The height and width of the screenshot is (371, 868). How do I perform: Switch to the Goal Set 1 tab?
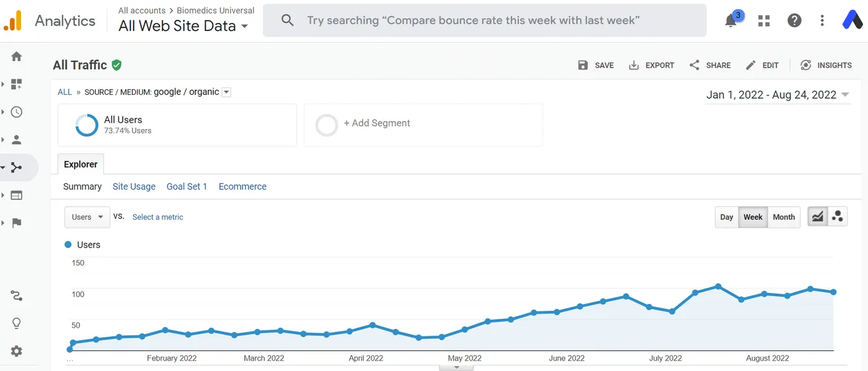[187, 187]
